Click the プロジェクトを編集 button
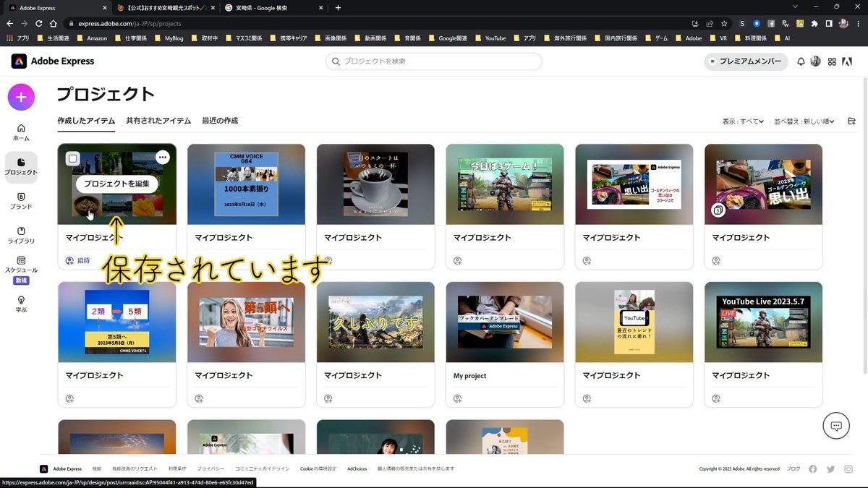The width and height of the screenshot is (868, 488). click(116, 184)
